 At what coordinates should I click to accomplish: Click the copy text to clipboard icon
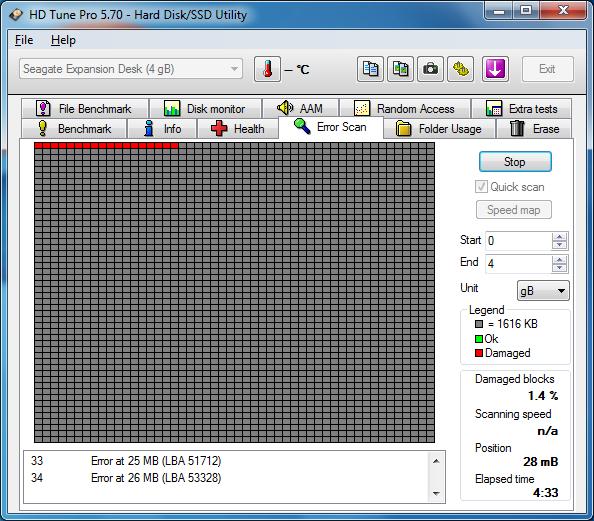370,69
